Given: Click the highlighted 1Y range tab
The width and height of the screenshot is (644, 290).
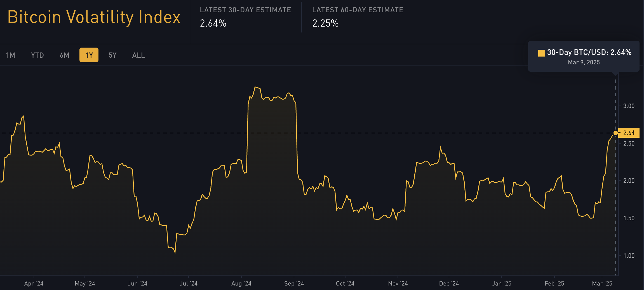Looking at the screenshot, I should (89, 55).
